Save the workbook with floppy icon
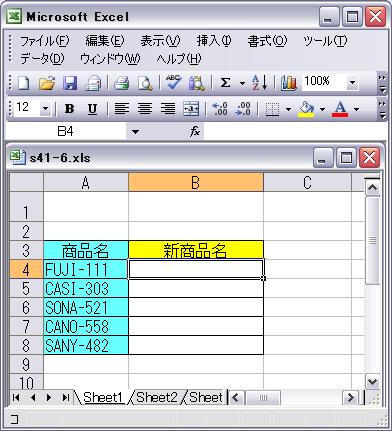This screenshot has height=431, width=392. pos(70,83)
